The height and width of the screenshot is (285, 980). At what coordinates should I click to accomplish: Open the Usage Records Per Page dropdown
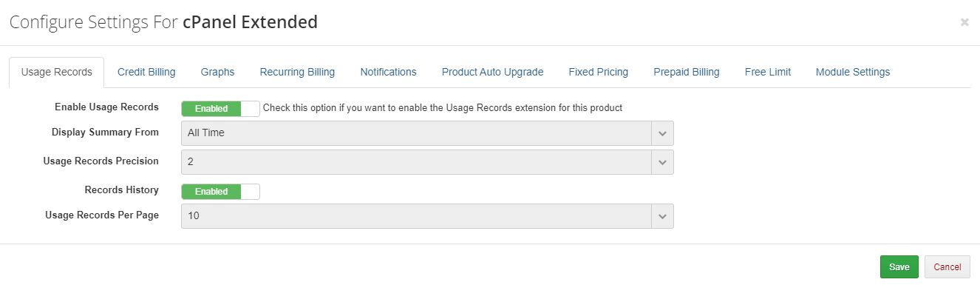click(427, 216)
